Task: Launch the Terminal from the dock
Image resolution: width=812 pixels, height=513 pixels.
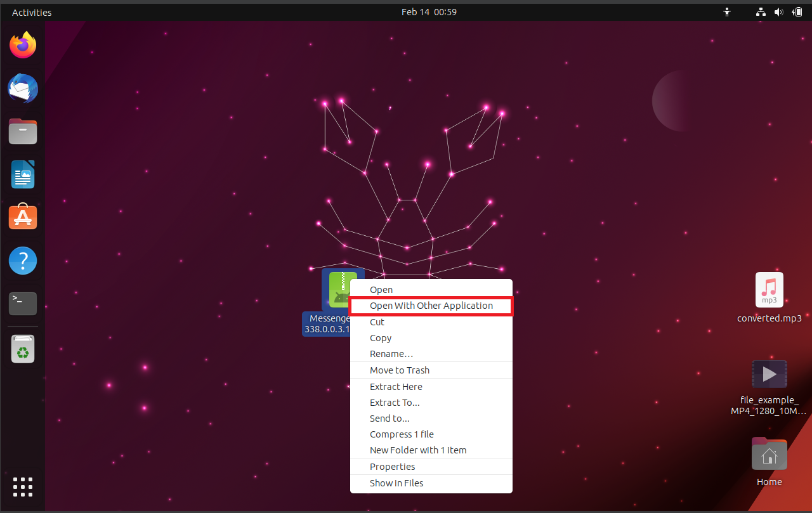Action: 23,303
